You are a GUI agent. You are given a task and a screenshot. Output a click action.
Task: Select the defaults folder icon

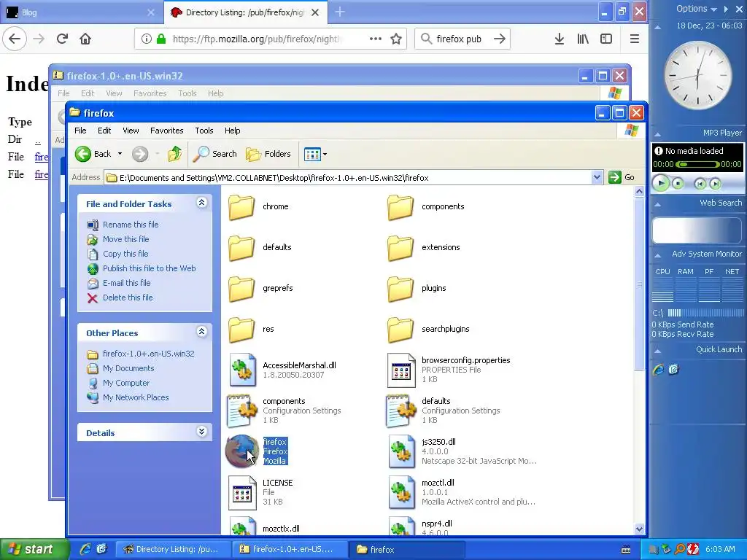[241, 248]
